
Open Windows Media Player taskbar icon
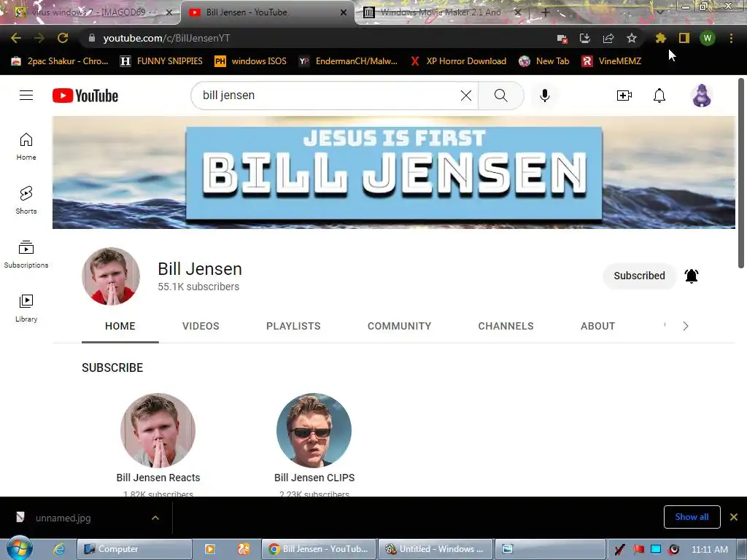click(x=209, y=549)
